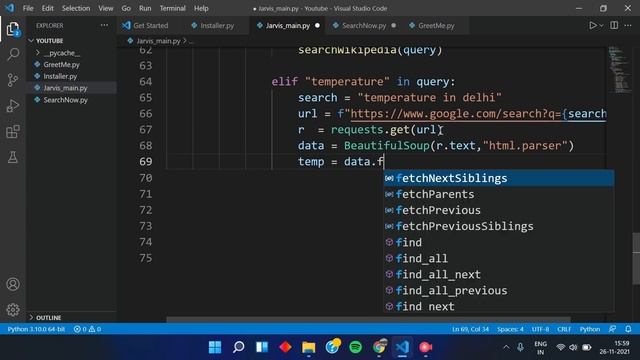Open Google Chrome from the taskbar
The image size is (640, 360).
(x=379, y=347)
